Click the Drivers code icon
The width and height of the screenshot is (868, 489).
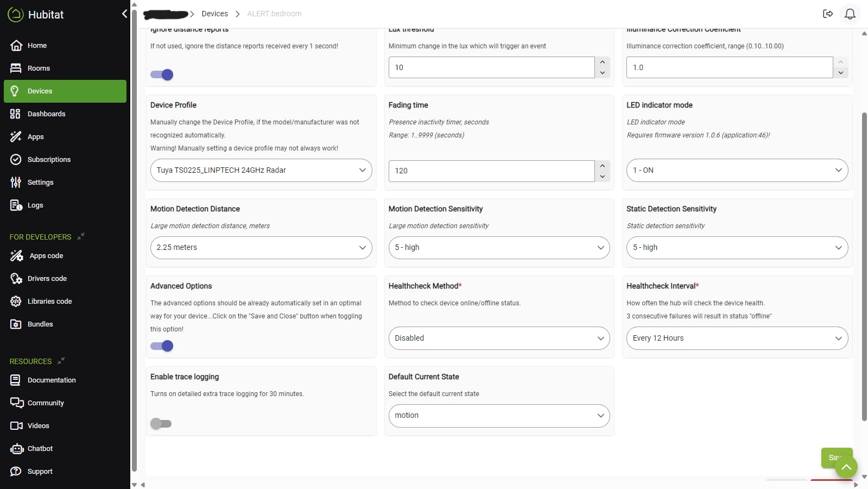point(16,279)
